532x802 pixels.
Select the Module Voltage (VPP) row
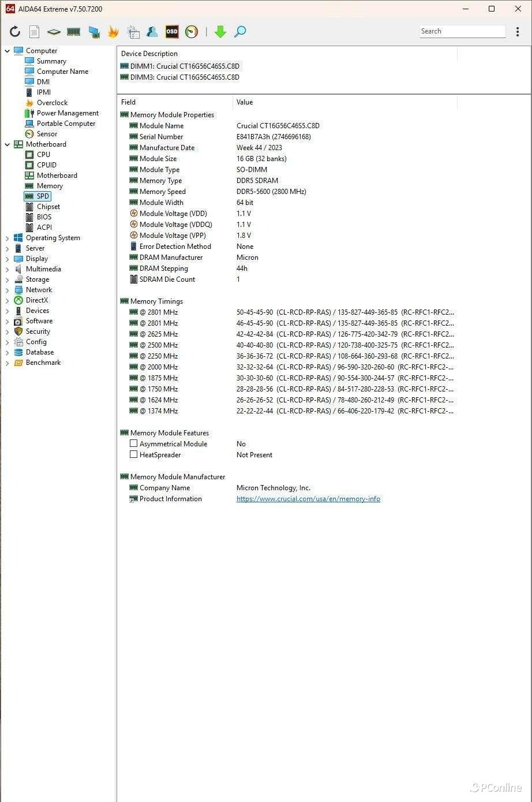pyautogui.click(x=287, y=236)
